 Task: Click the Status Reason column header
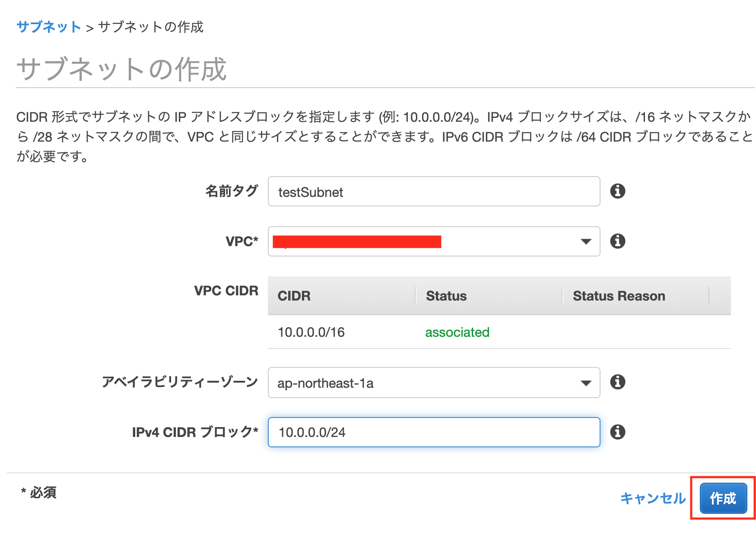(x=619, y=296)
